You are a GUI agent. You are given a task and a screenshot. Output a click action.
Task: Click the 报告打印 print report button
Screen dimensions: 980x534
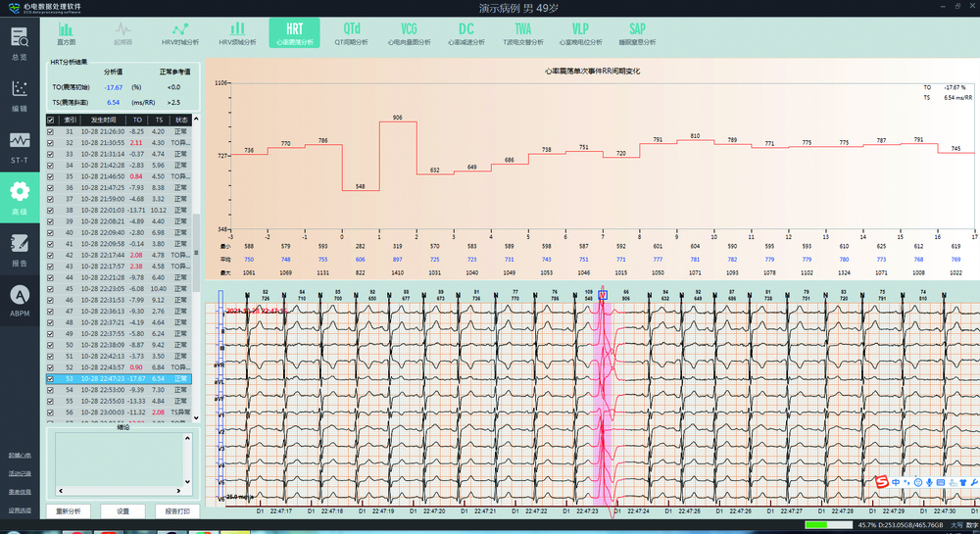[177, 510]
